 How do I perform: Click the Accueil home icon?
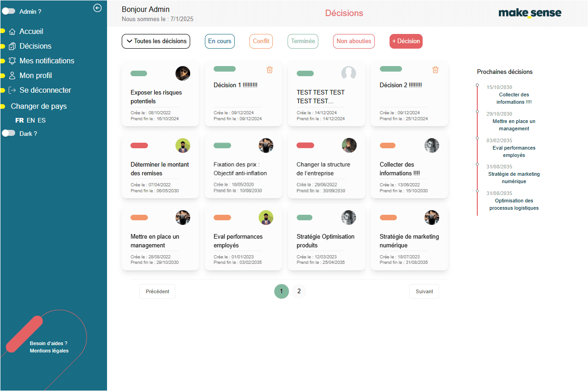[12, 32]
